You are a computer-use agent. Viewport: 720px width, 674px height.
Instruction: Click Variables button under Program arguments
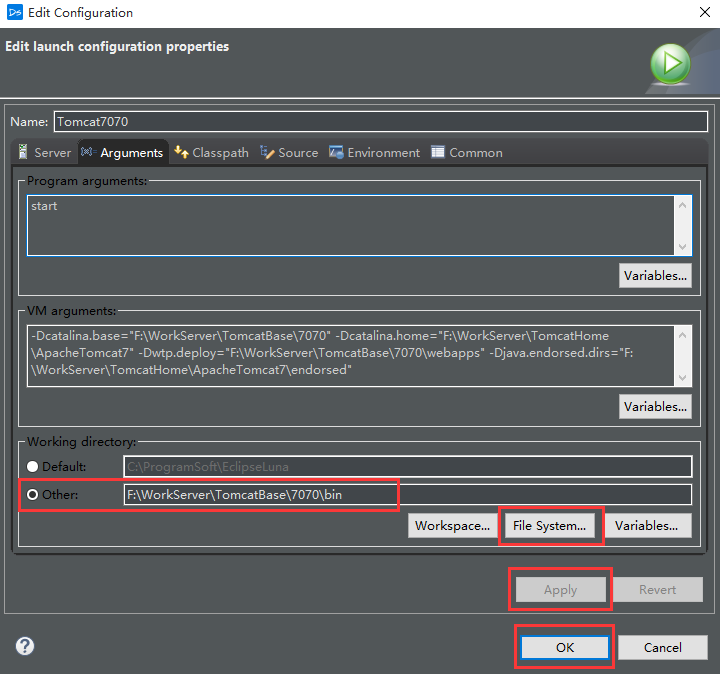(x=655, y=275)
